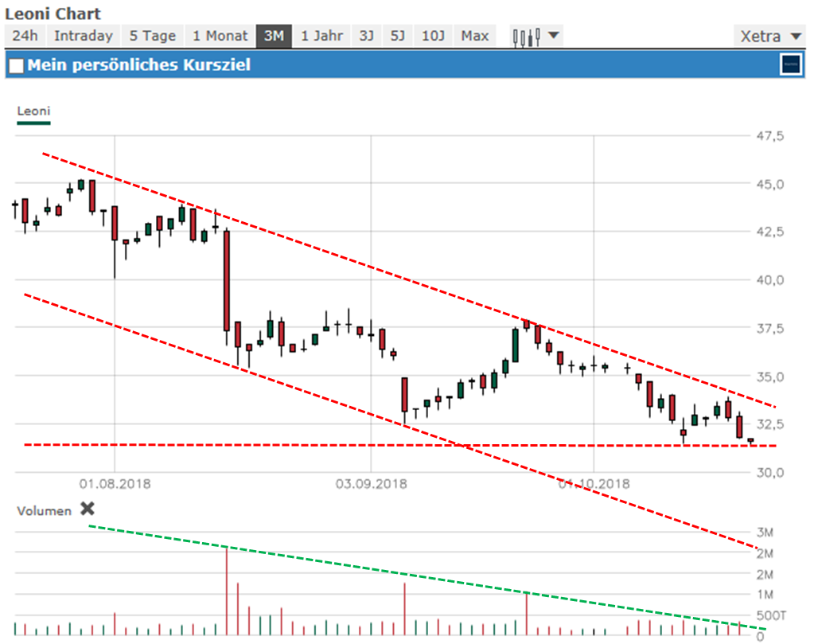
Task: Click the Volumen panel label
Action: [44, 511]
